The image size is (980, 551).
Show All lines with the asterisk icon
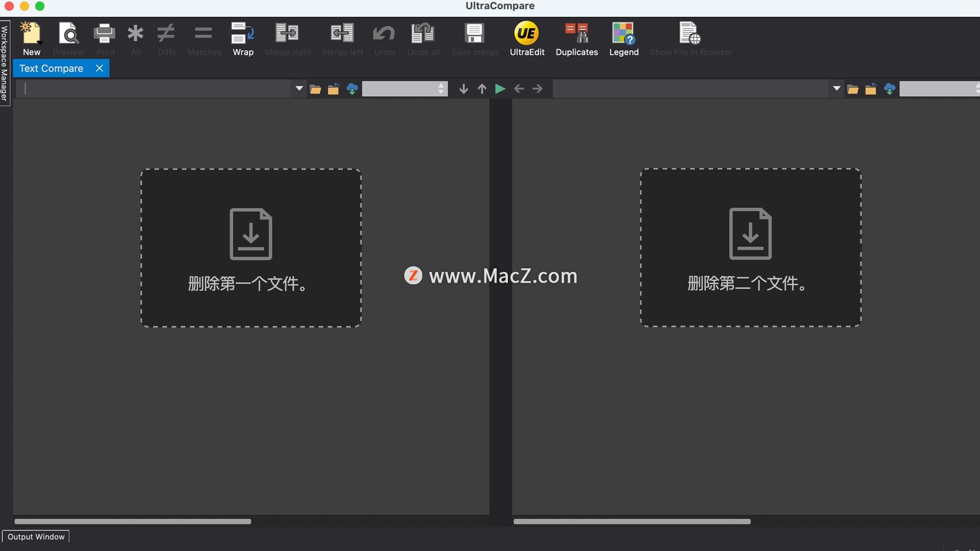pos(135,34)
